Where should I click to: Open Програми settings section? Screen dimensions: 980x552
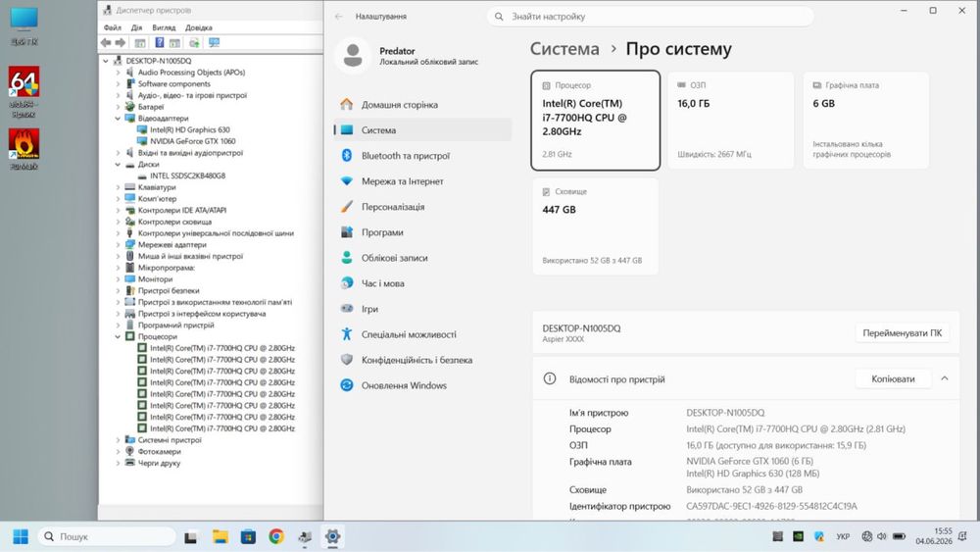[421, 232]
